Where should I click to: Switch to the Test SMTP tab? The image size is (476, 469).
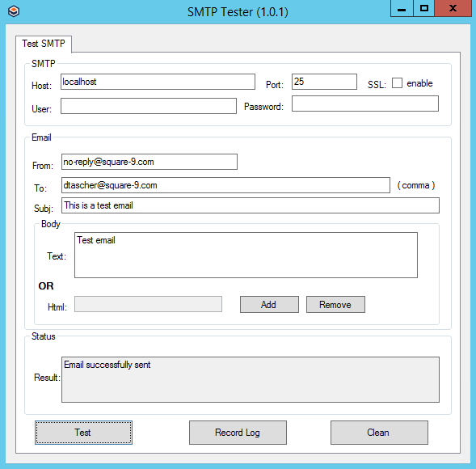[x=44, y=44]
